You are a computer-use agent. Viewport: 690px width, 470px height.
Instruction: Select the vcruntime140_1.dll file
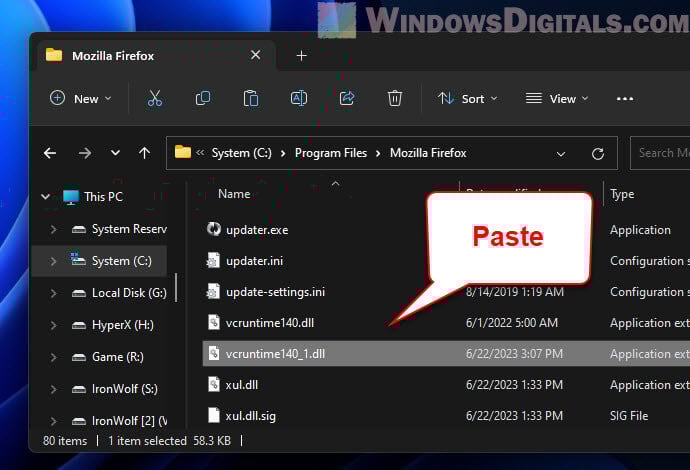click(446, 354)
